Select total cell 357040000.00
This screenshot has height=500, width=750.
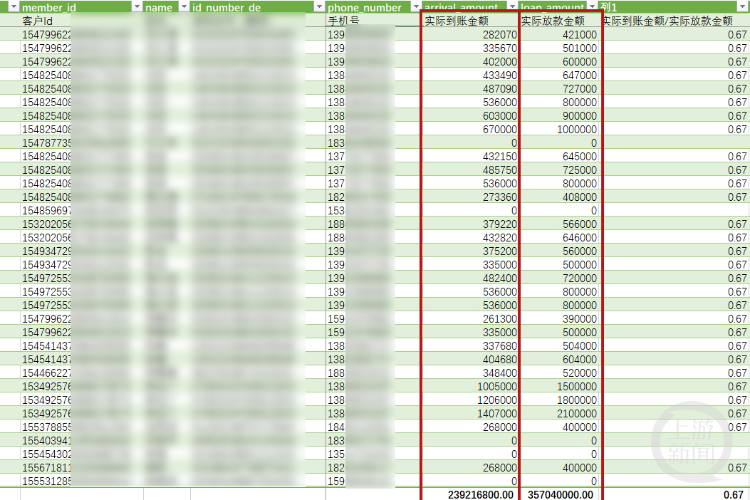(559, 494)
